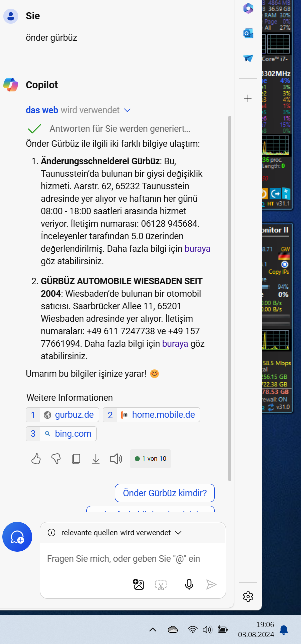Open the first 'buraya' link for Änderungsschneiderei
Viewport: 301px width, 644px height.
[x=197, y=248]
